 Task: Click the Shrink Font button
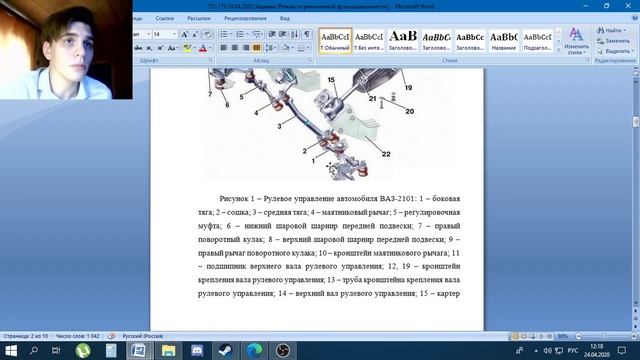click(195, 34)
